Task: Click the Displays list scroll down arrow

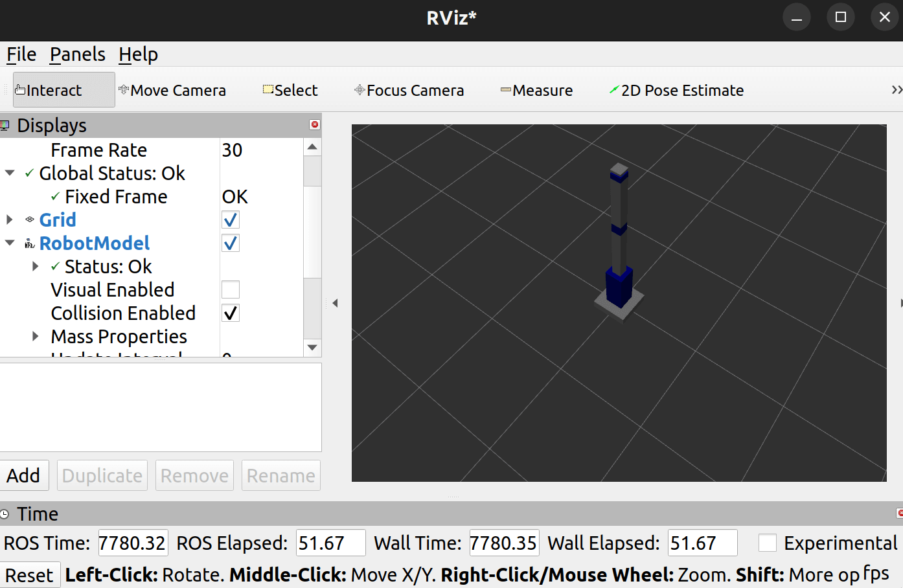Action: coord(312,348)
